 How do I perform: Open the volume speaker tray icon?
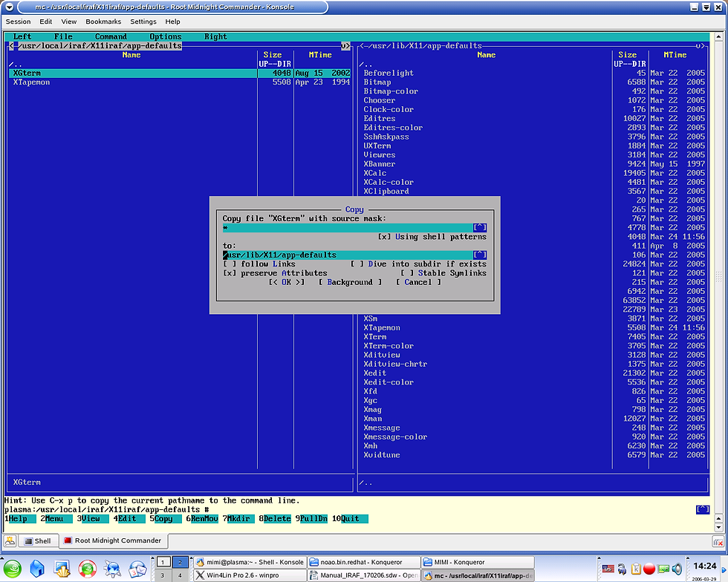(x=677, y=569)
